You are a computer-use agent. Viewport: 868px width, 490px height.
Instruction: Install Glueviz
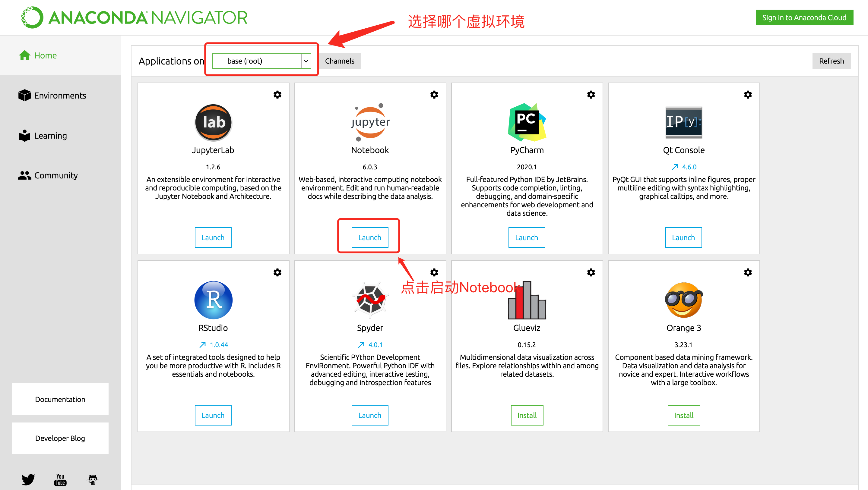(x=527, y=415)
